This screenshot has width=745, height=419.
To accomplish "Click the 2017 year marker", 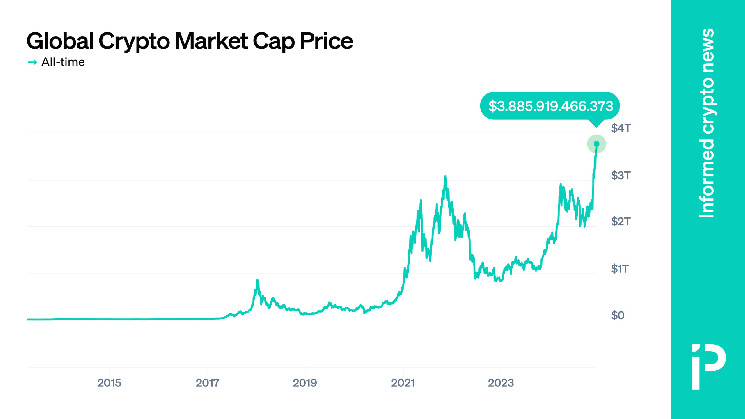I will (x=207, y=383).
